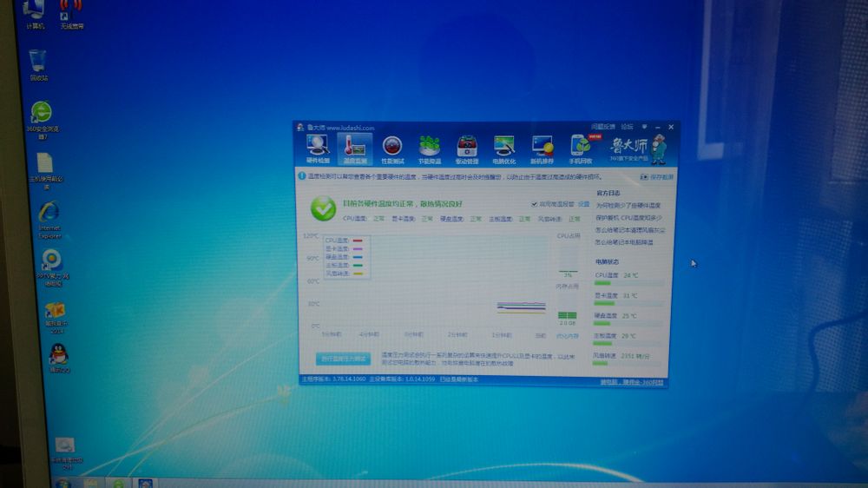The height and width of the screenshot is (488, 868).
Task: Click the taskbar 360 browser icon
Action: (118, 484)
